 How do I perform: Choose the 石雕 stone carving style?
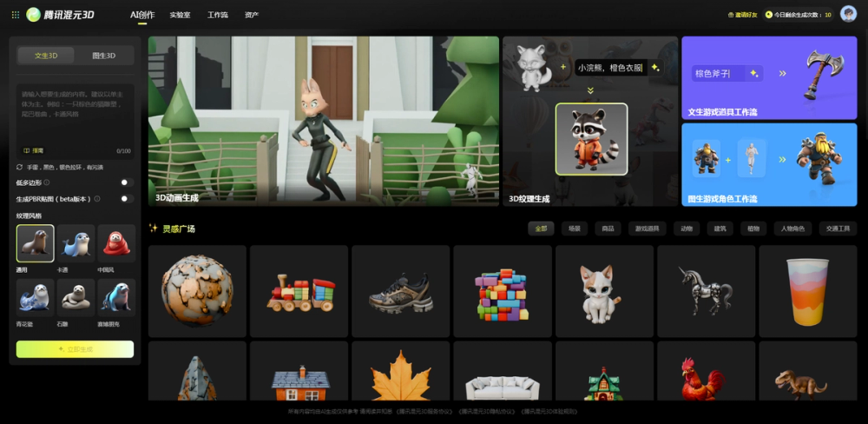(76, 298)
